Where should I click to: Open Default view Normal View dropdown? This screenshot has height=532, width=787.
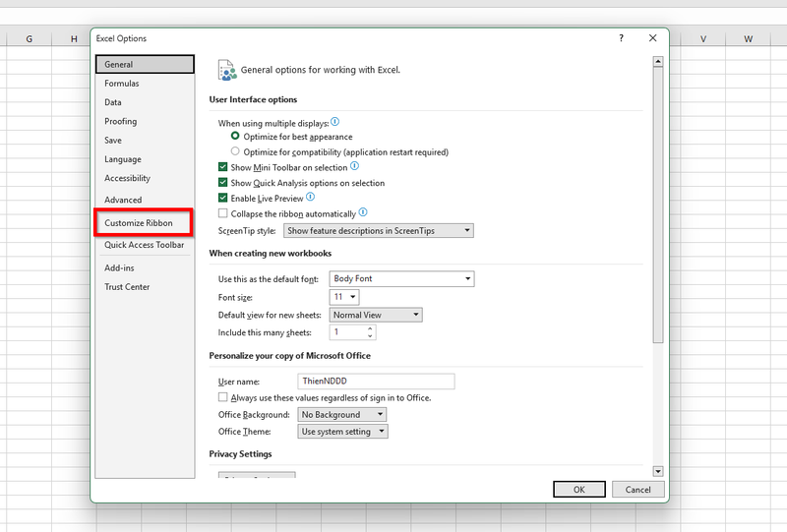376,315
